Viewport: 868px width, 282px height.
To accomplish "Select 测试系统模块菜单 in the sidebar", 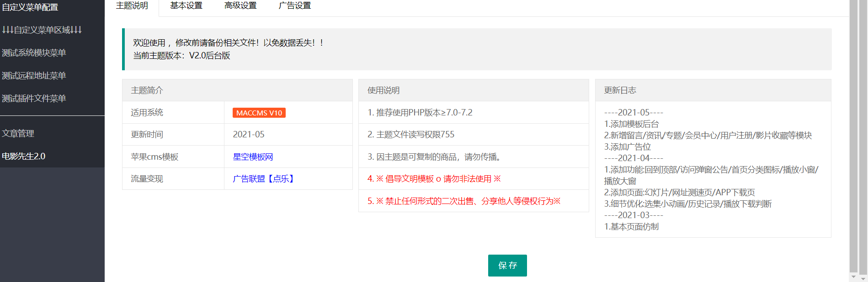I will (34, 53).
